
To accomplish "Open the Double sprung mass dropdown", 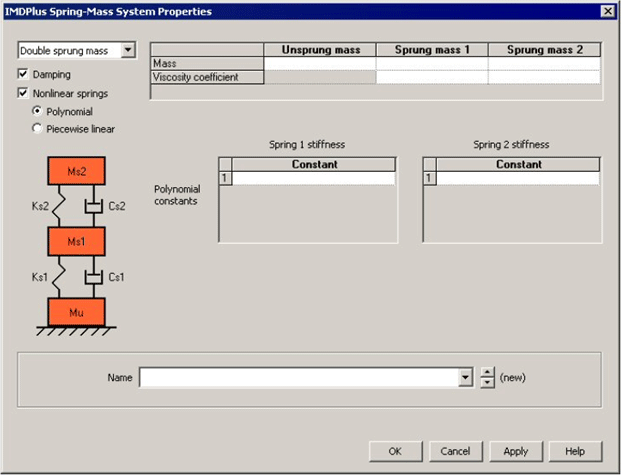I will pyautogui.click(x=128, y=50).
